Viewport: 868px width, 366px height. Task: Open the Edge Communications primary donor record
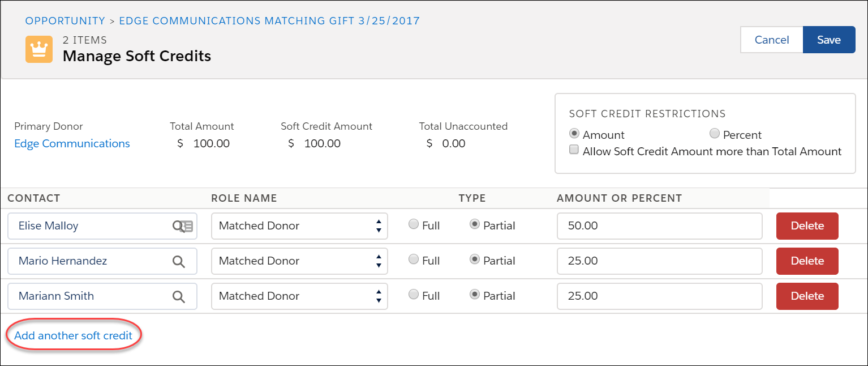[72, 143]
